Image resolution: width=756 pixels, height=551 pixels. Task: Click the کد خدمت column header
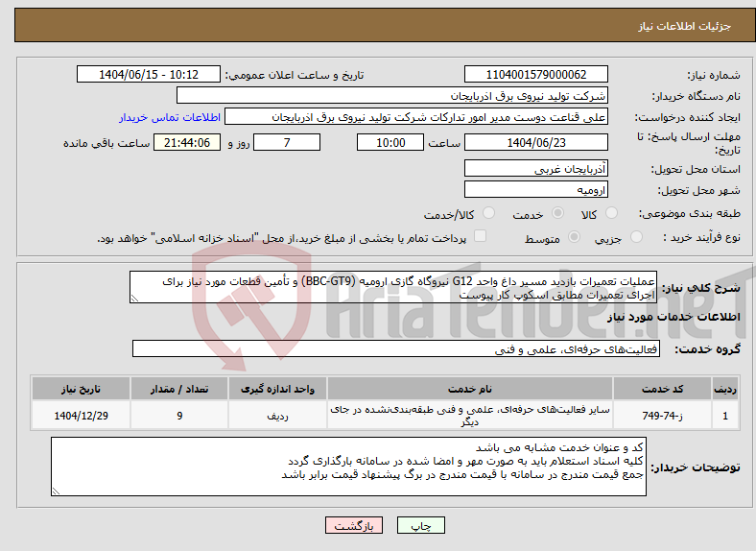662,389
